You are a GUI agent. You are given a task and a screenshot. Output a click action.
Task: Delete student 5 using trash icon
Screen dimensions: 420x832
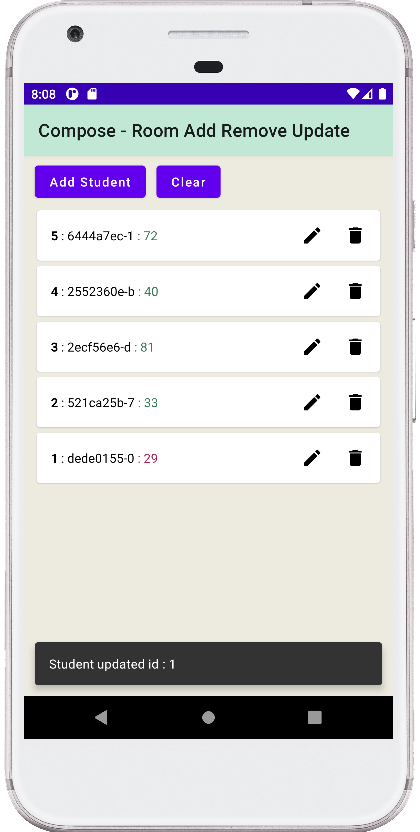[355, 236]
